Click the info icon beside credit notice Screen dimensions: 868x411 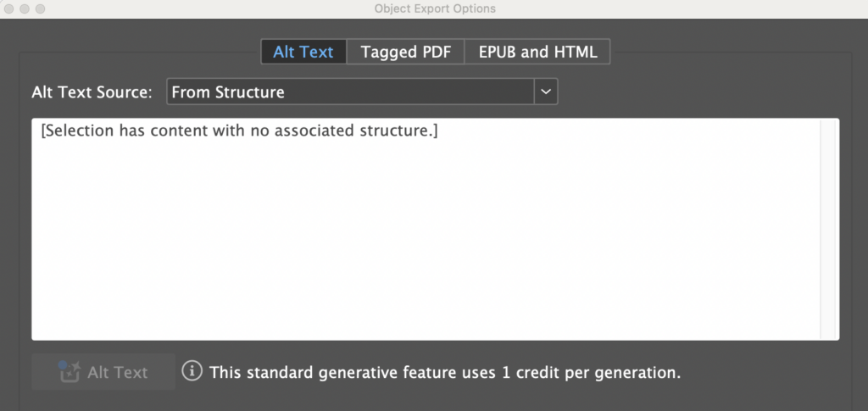[192, 371]
